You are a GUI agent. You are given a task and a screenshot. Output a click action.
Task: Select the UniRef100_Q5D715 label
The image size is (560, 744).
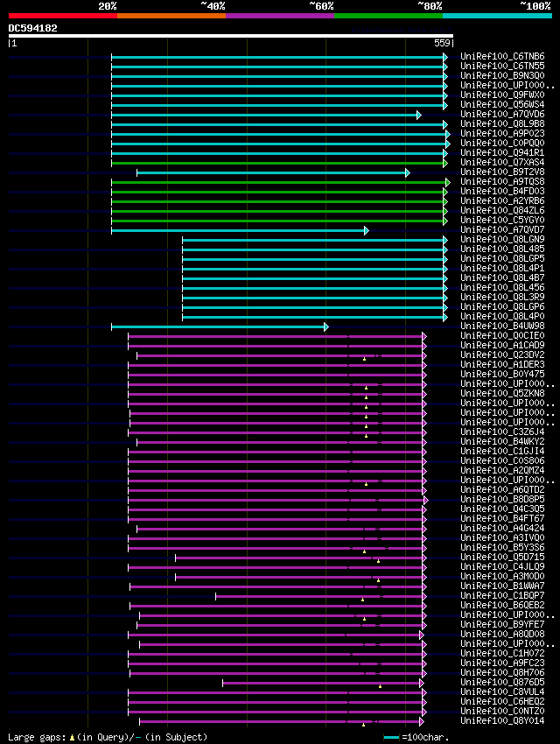click(502, 557)
